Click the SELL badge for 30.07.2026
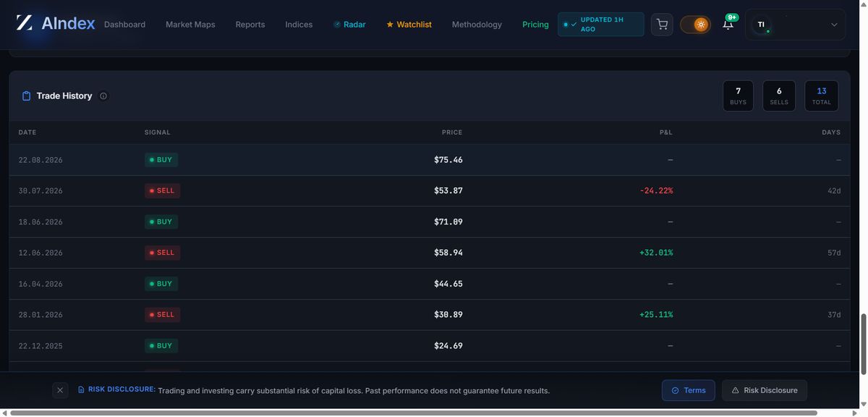The width and height of the screenshot is (868, 417). pos(162,190)
